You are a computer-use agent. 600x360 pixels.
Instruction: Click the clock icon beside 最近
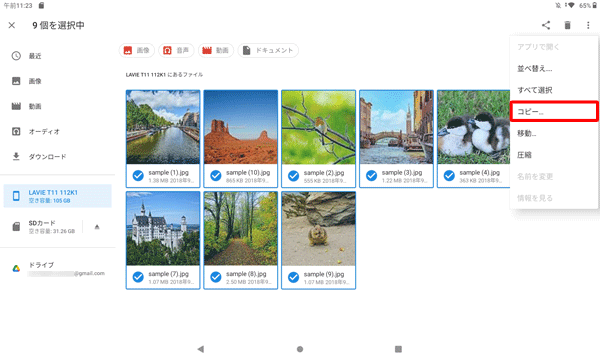(16, 56)
